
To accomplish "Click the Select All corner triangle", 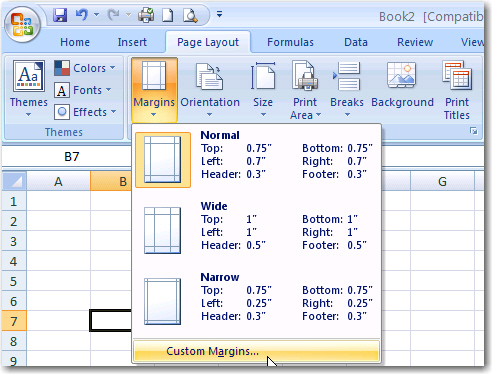I will pos(14,181).
